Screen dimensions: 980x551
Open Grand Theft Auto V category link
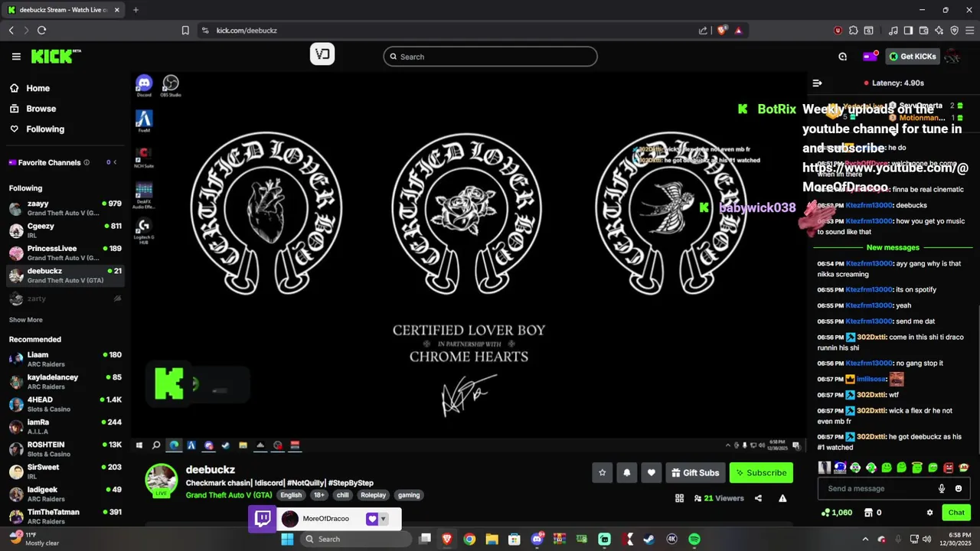229,495
